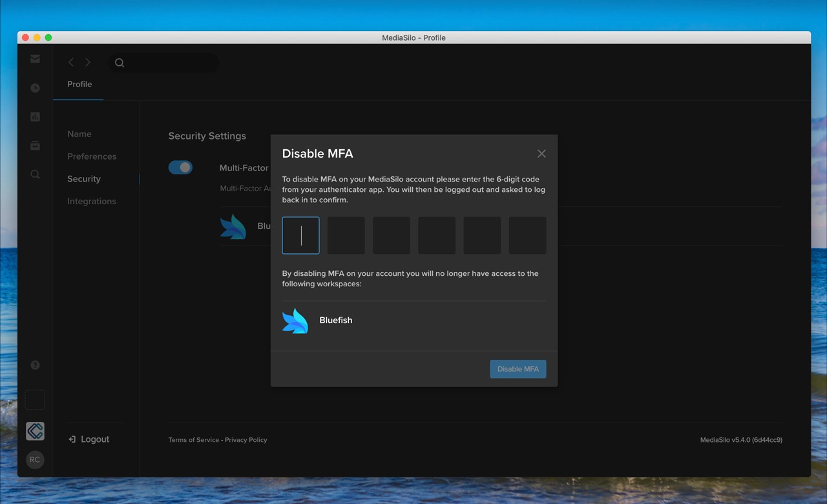Click the magnifier icon in left sidebar
This screenshot has height=504, width=827.
[x=35, y=174]
